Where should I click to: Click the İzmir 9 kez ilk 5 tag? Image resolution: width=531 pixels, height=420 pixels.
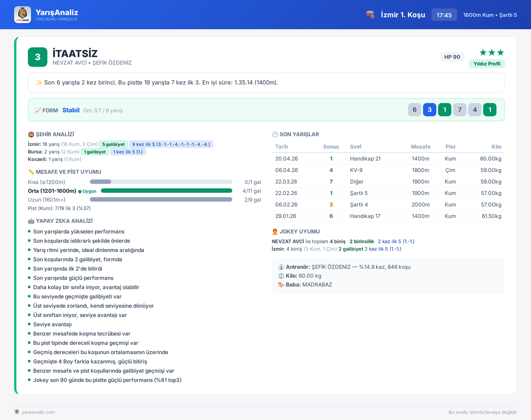point(171,144)
